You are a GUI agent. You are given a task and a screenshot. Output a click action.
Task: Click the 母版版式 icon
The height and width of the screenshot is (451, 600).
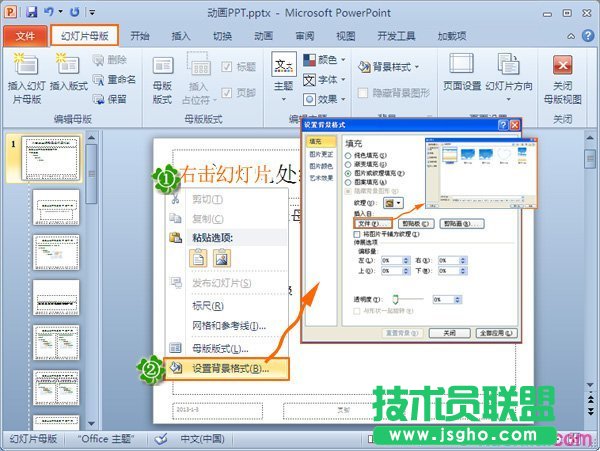click(x=163, y=65)
